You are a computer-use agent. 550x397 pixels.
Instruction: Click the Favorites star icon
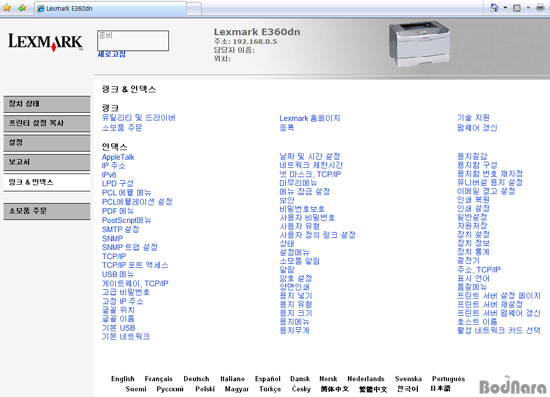pos(7,8)
